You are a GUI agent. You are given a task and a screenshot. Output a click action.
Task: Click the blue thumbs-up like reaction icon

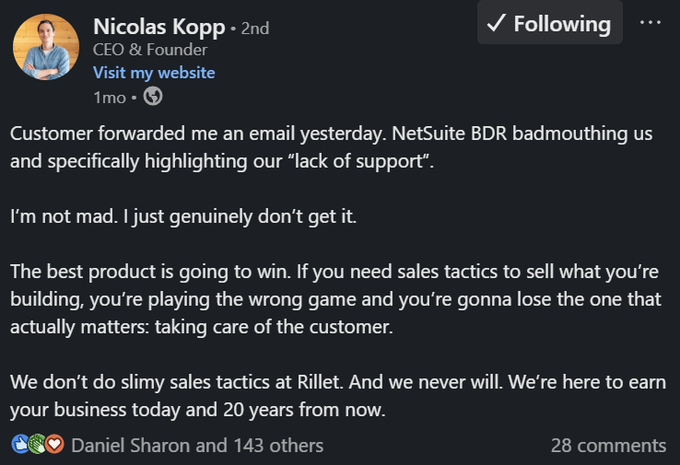(20, 444)
